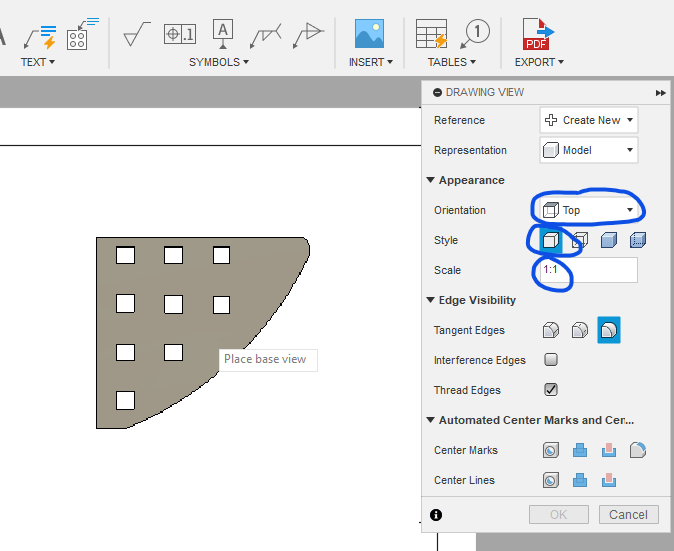Enable Interference Edges checkbox

click(551, 359)
